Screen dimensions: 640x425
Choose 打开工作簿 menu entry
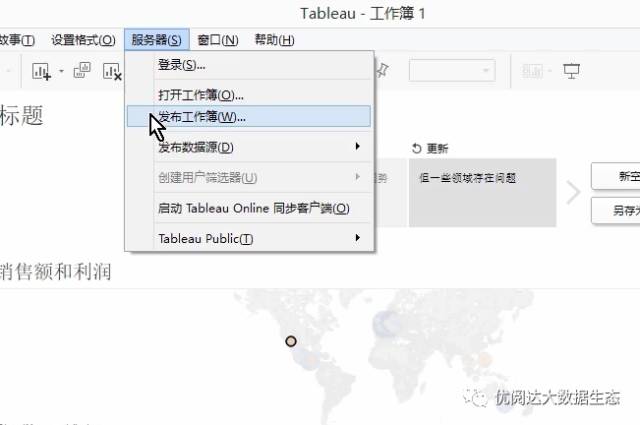200,95
